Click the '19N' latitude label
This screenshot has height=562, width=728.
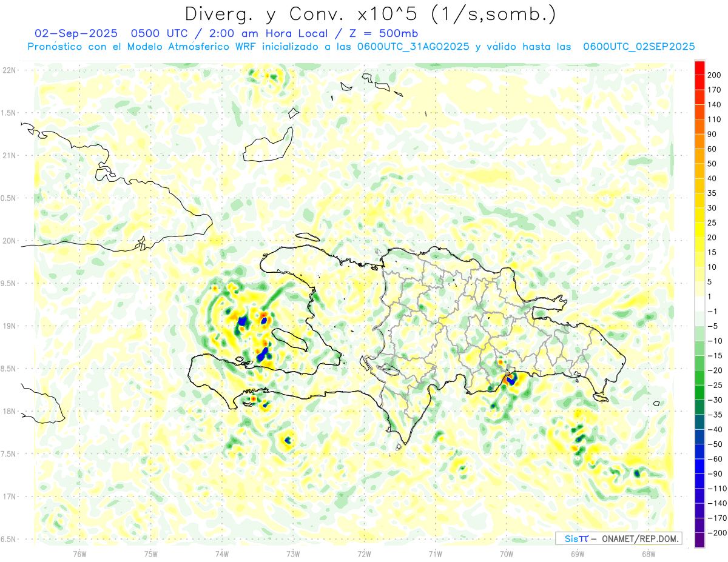tap(8, 326)
